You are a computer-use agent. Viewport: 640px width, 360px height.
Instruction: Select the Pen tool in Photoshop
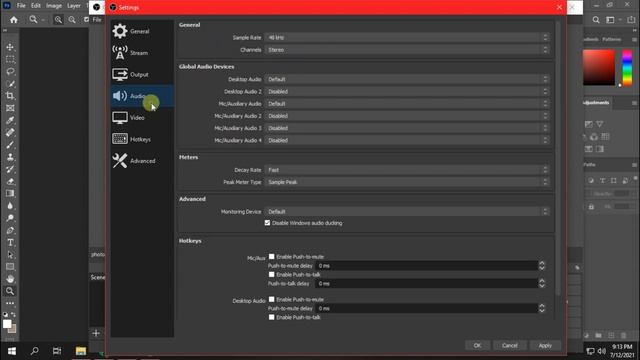pos(10,230)
